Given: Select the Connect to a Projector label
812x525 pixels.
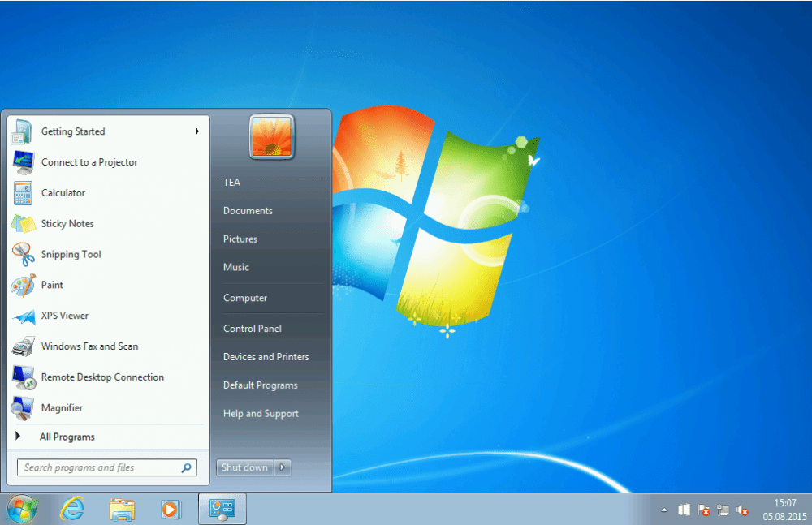Looking at the screenshot, I should pos(89,162).
